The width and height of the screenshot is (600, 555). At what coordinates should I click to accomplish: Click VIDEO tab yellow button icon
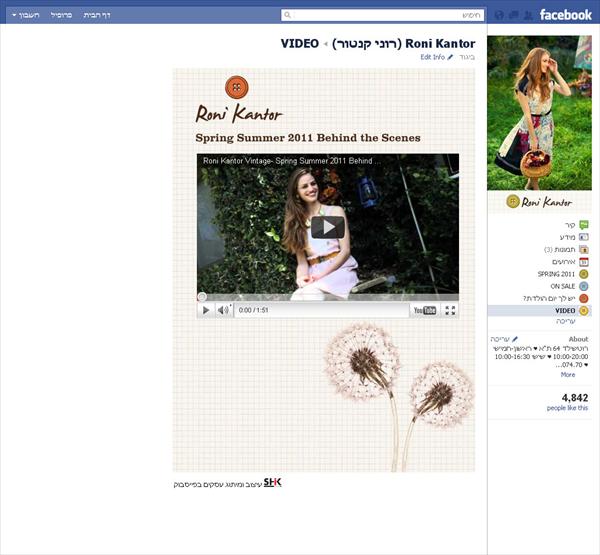pos(584,310)
